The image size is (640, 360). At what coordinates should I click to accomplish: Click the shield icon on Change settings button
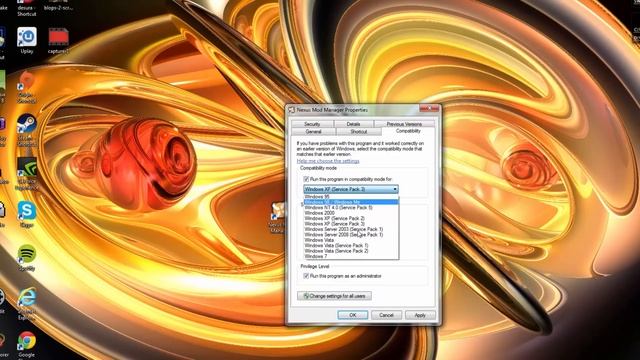(x=306, y=296)
